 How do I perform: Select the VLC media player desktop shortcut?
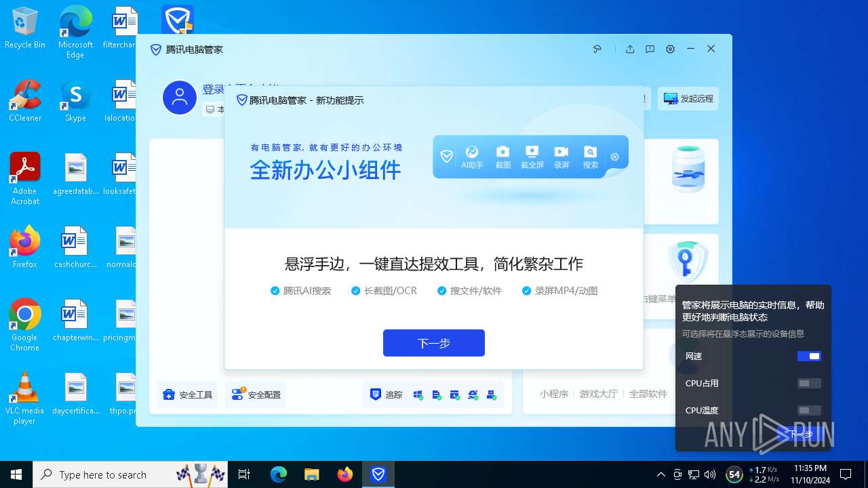coord(25,398)
